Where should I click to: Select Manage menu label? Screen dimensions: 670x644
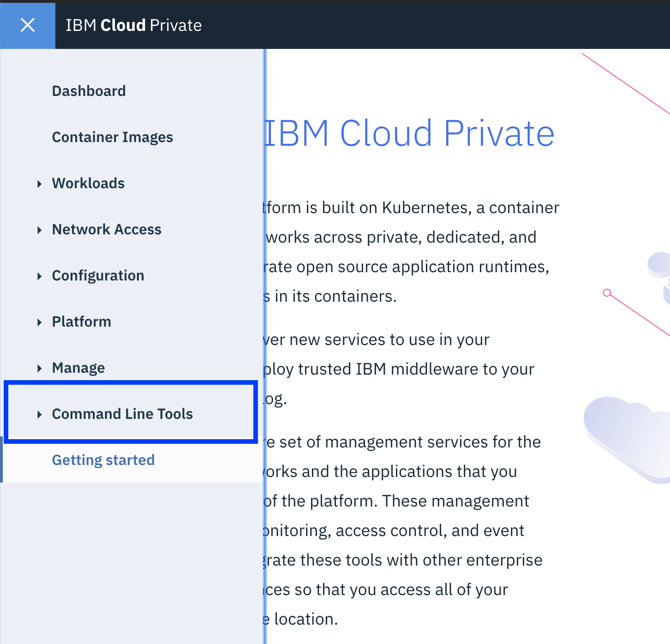(x=78, y=368)
